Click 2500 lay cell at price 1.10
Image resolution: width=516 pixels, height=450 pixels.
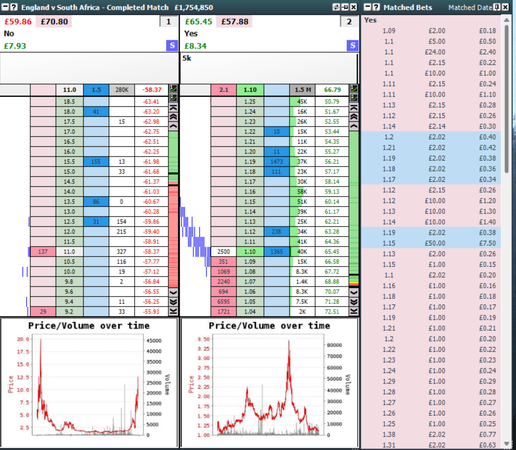click(224, 252)
